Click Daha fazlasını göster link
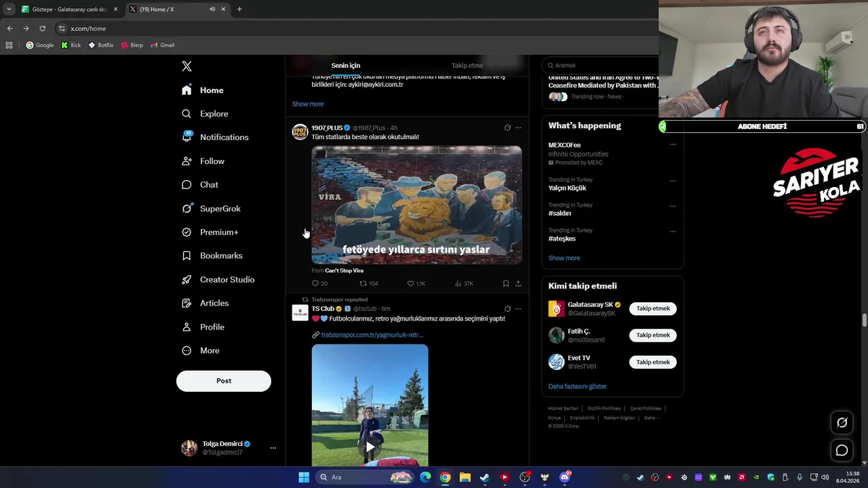868x488 pixels. (x=577, y=386)
